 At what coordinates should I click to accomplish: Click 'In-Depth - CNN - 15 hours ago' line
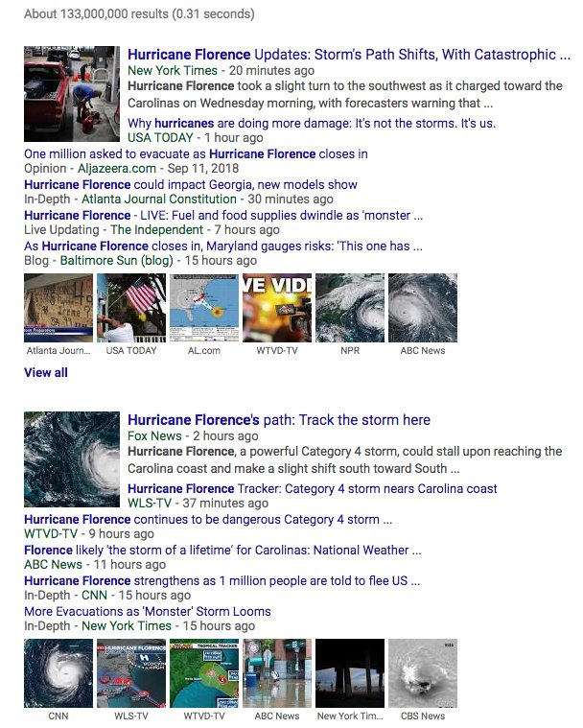[107, 595]
